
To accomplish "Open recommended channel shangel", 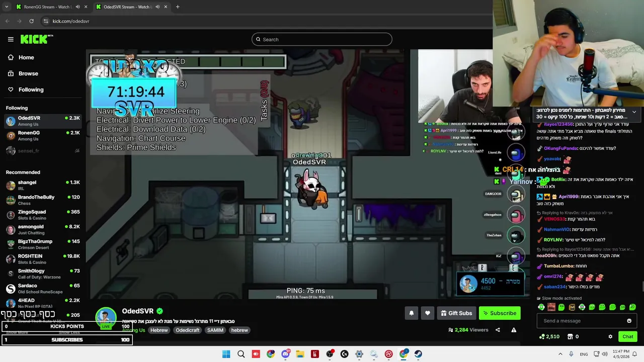I will click(x=42, y=185).
